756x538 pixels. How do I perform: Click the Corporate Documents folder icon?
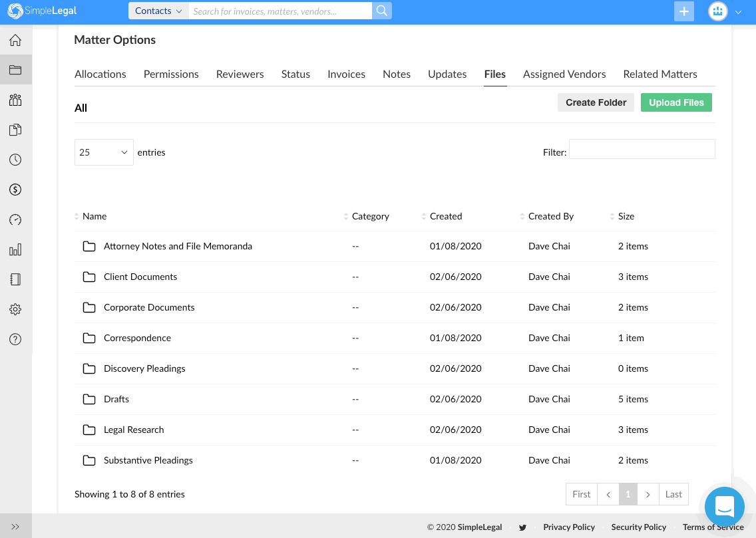click(x=89, y=307)
